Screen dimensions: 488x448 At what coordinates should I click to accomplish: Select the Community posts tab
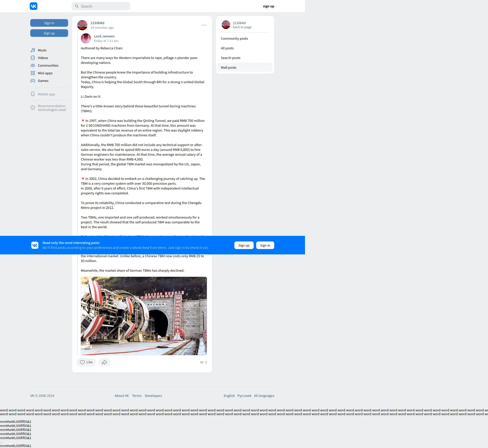point(234,38)
